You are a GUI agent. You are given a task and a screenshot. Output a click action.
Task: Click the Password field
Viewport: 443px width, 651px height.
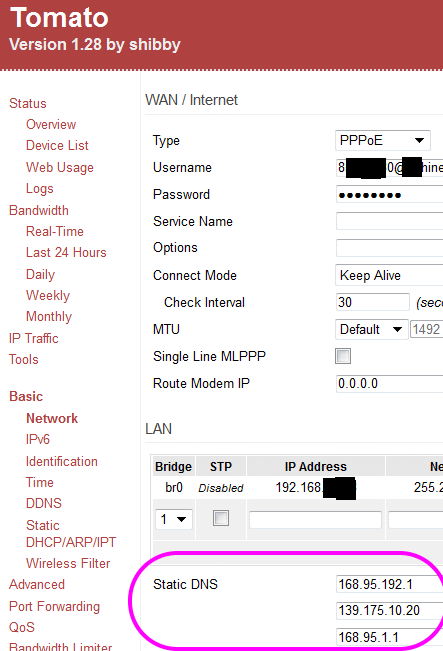389,194
